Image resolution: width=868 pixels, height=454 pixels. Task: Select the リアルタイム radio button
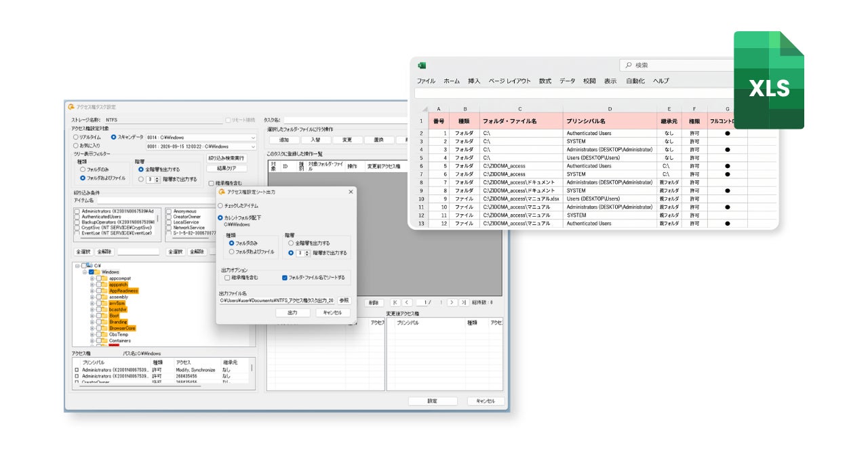coord(76,137)
